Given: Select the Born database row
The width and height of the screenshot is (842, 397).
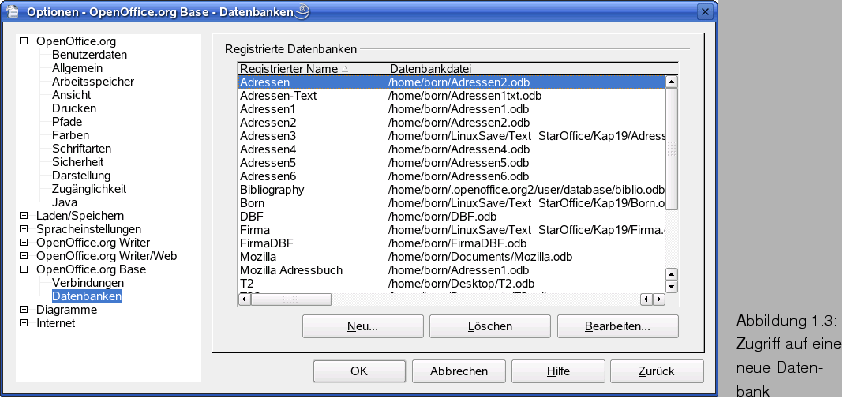Looking at the screenshot, I should point(451,203).
